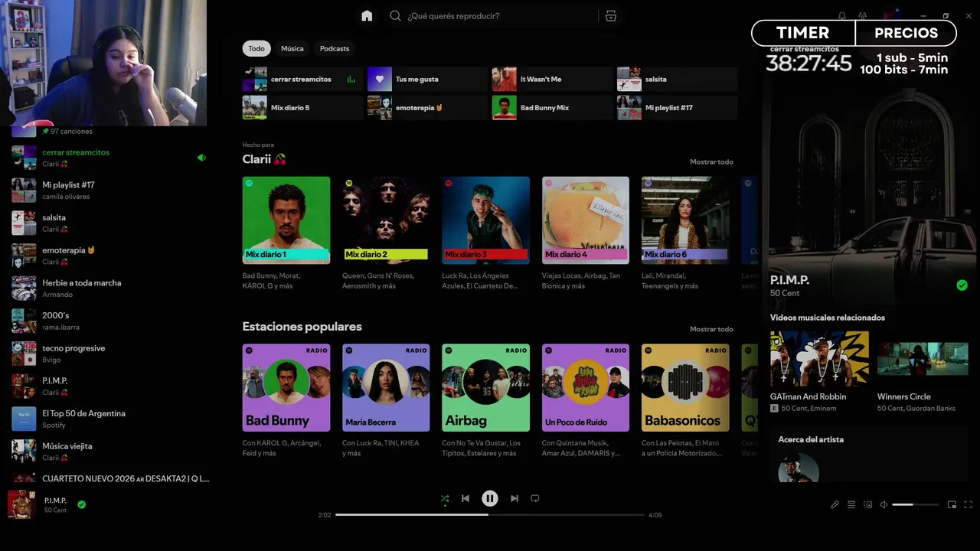Image resolution: width=980 pixels, height=551 pixels.
Task: Open the notifications bell icon
Action: pyautogui.click(x=842, y=16)
